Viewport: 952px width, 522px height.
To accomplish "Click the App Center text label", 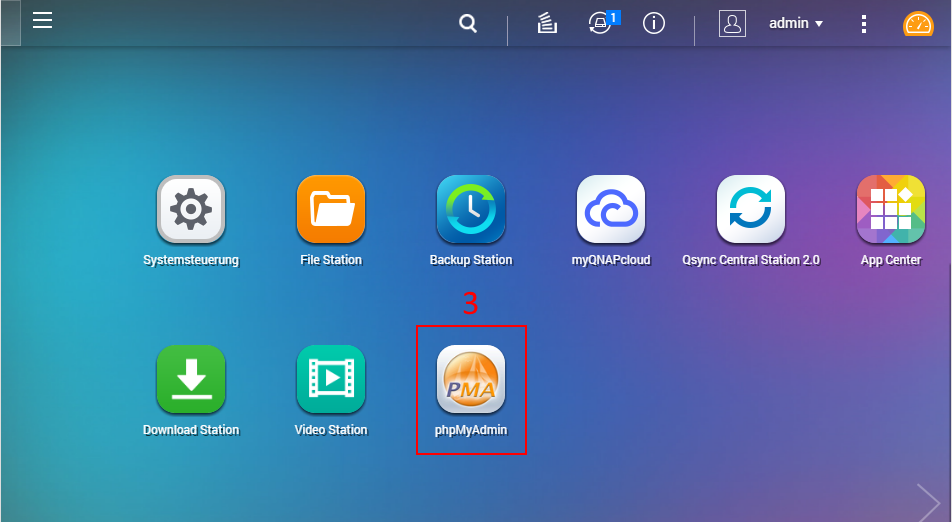I will (891, 260).
